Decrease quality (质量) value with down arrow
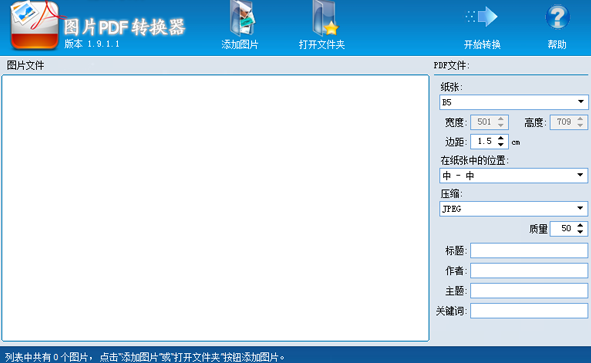The width and height of the screenshot is (591, 363). tap(580, 231)
